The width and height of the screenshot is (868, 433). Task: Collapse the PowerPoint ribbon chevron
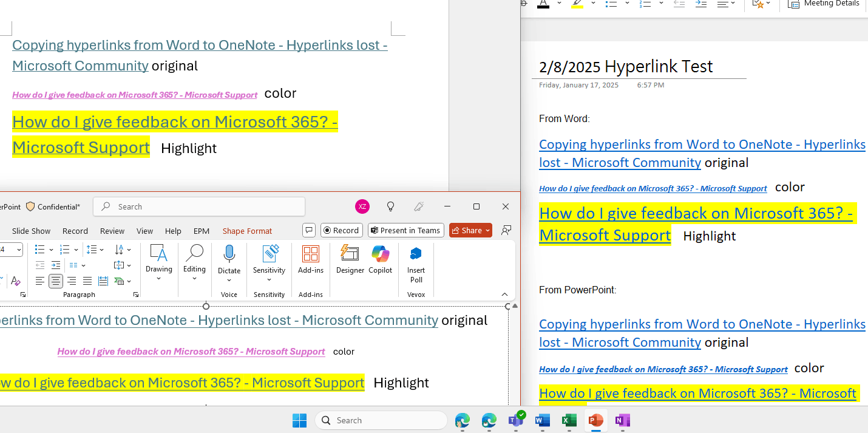[505, 295]
